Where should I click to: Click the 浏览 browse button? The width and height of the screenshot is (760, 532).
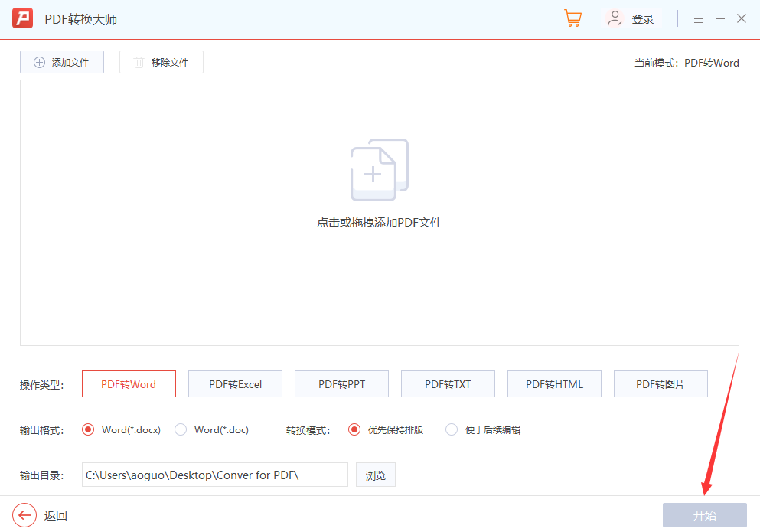(375, 475)
